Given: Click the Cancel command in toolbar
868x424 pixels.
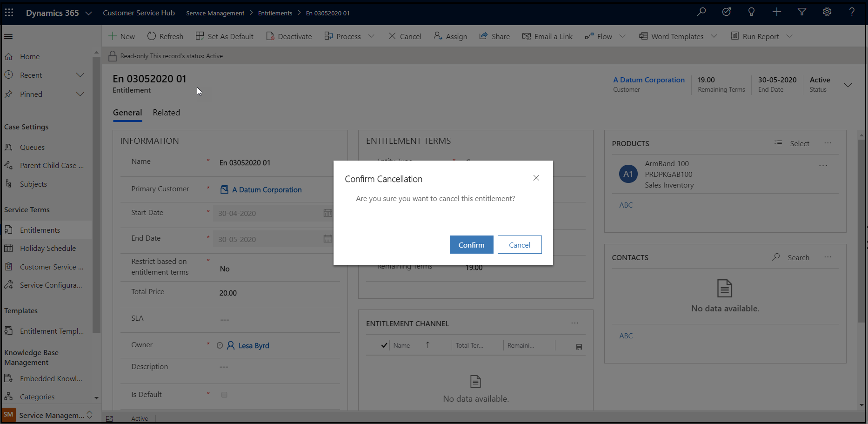Looking at the screenshot, I should coord(405,36).
